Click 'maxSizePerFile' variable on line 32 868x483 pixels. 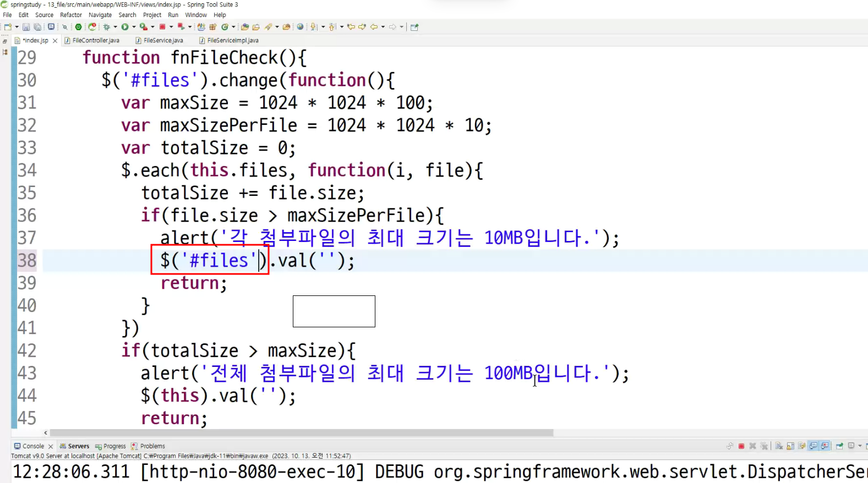(x=228, y=125)
